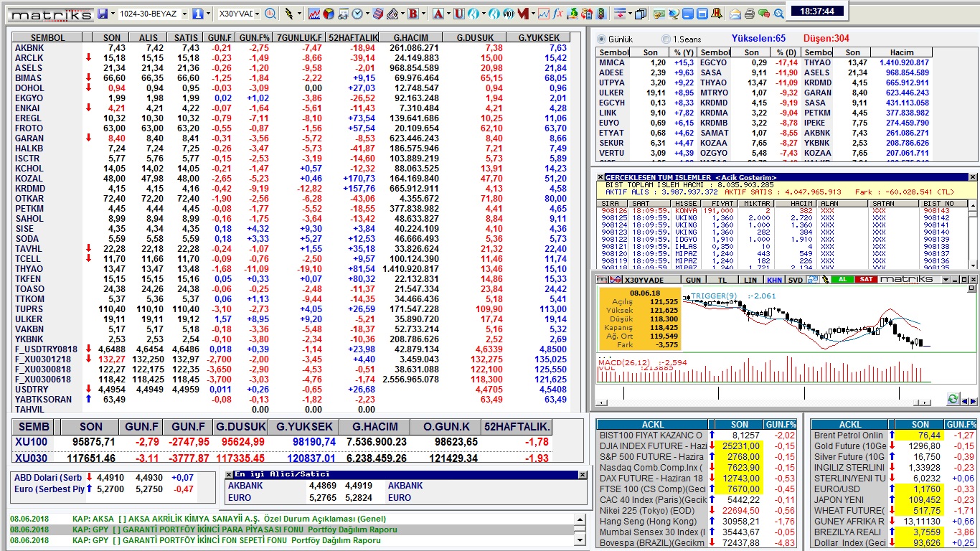
Task: Click the lightning bolt icon in chart toolbar
Action: coord(824,279)
